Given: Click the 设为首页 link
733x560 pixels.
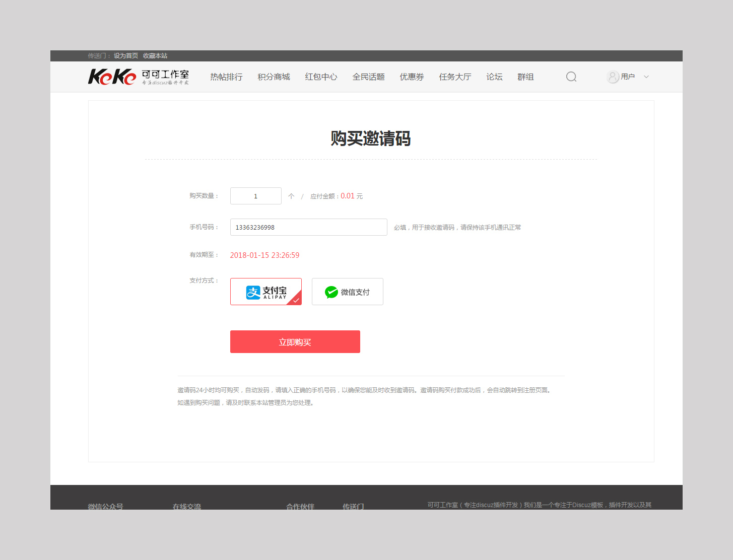Looking at the screenshot, I should pyautogui.click(x=125, y=56).
